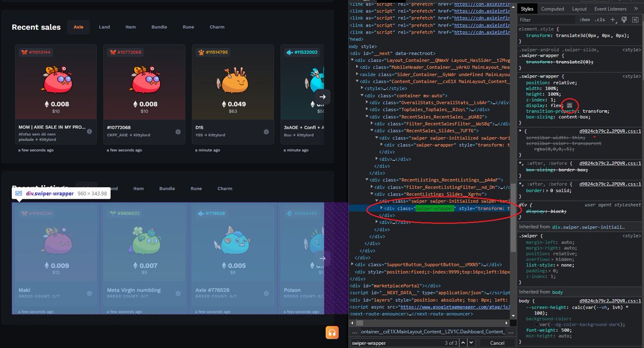Go to the next search result arrow

tap(471, 343)
